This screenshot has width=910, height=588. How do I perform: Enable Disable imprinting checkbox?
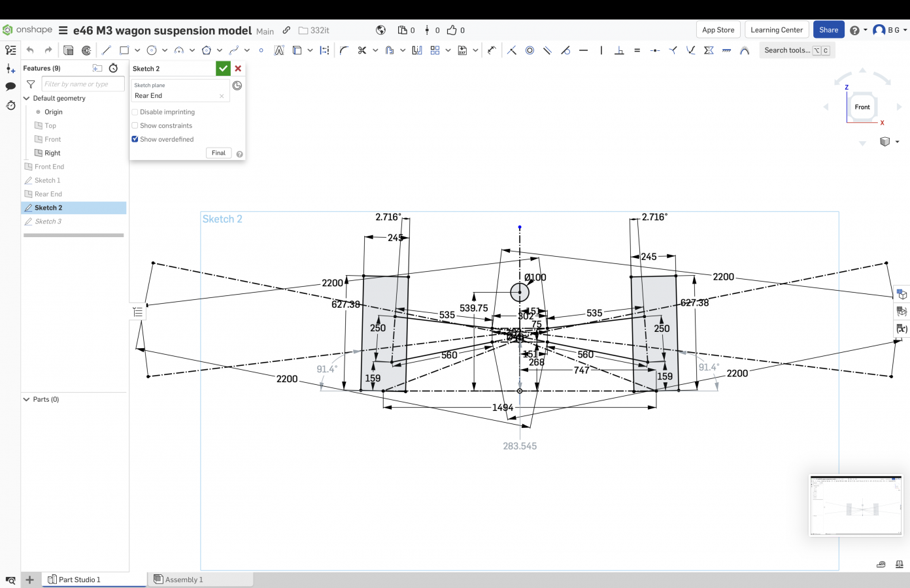point(135,112)
